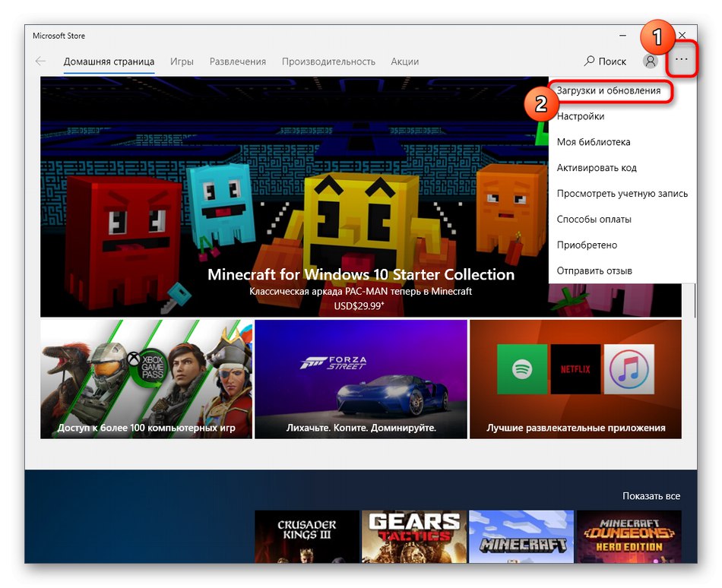Click the Microsoft Store window title
Screen dimensions: 722x588
pyautogui.click(x=59, y=36)
